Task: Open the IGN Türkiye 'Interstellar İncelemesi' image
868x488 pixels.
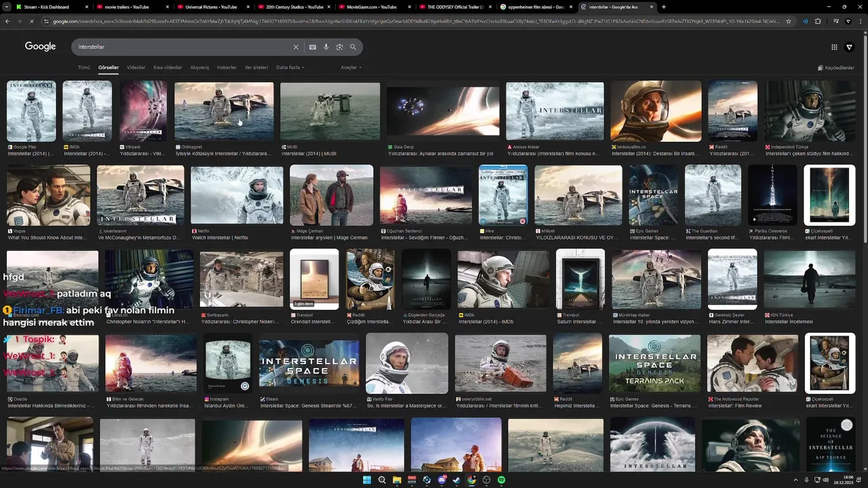Action: [x=809, y=279]
